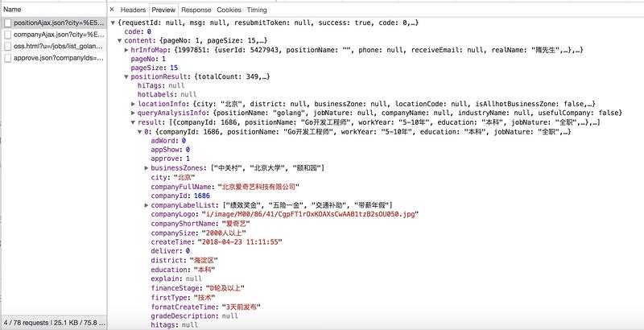Click the positionAjax.json file icon
Viewport: 644px width, 330px height.
(x=8, y=23)
